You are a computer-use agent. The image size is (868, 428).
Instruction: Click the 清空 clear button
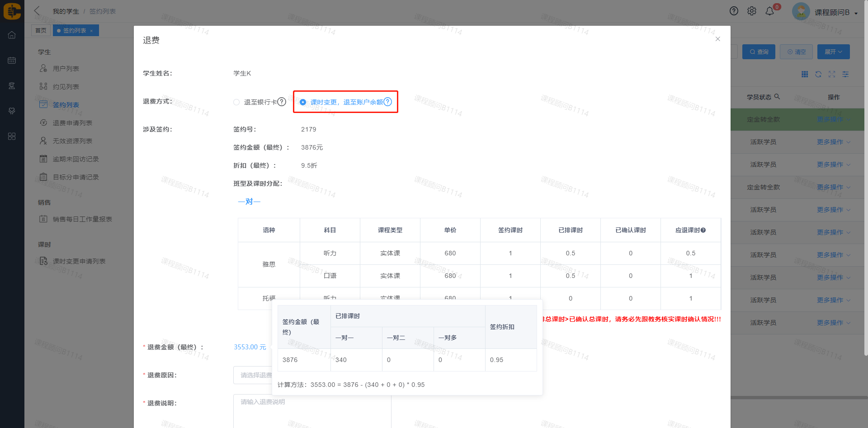[x=796, y=52]
